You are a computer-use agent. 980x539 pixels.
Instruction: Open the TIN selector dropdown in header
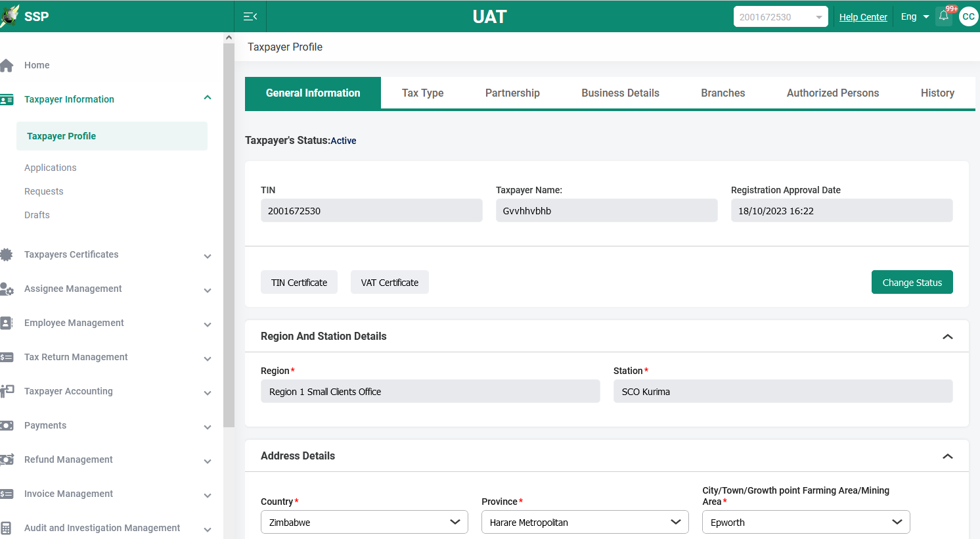click(780, 17)
